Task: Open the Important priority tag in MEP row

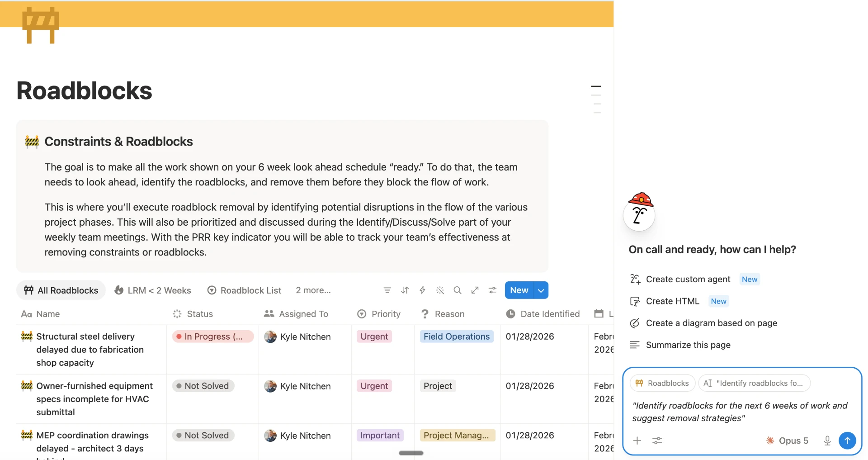Action: [380, 435]
